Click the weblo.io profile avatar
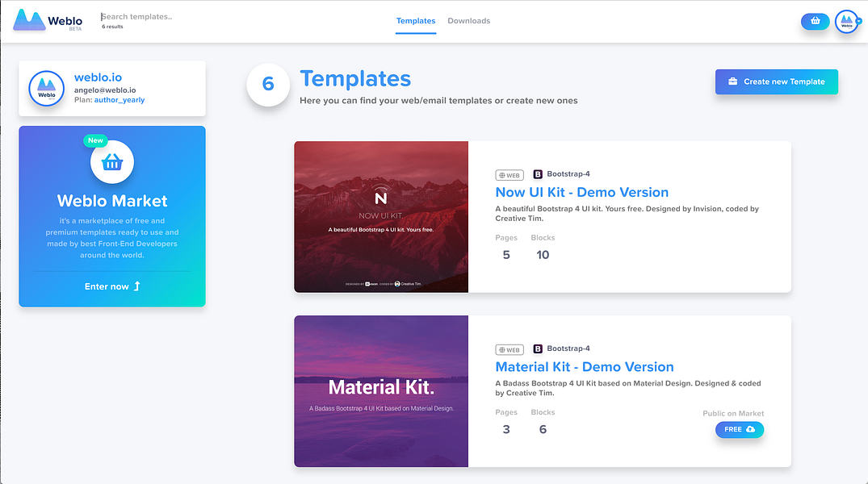This screenshot has width=868, height=484. pos(47,89)
